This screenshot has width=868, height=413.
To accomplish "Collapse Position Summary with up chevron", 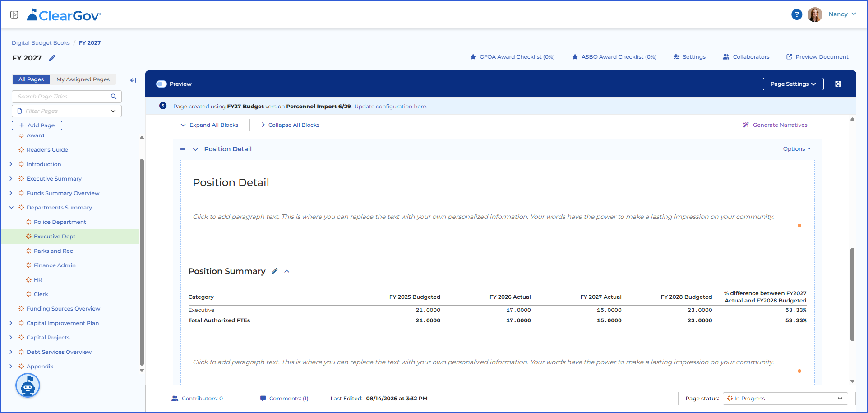I will coord(287,271).
